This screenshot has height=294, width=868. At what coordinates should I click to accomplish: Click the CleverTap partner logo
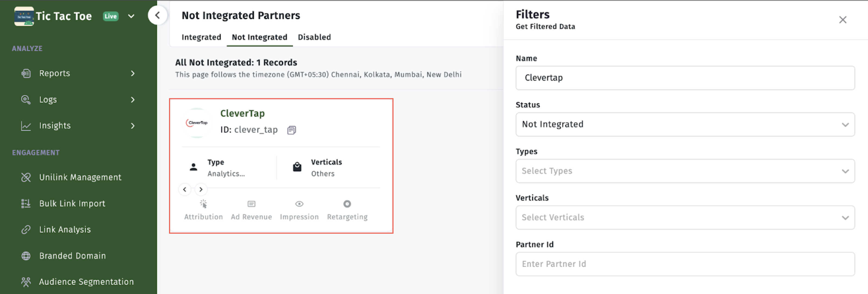(197, 123)
